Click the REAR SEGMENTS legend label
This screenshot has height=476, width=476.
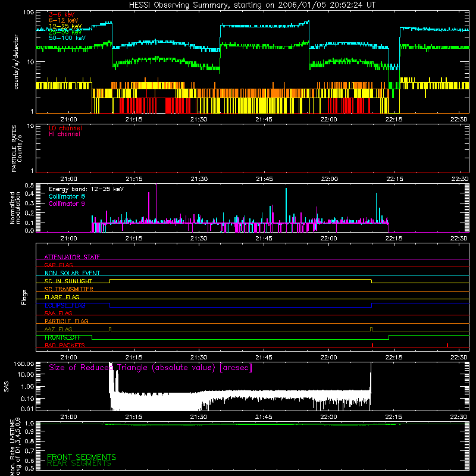pos(79,464)
